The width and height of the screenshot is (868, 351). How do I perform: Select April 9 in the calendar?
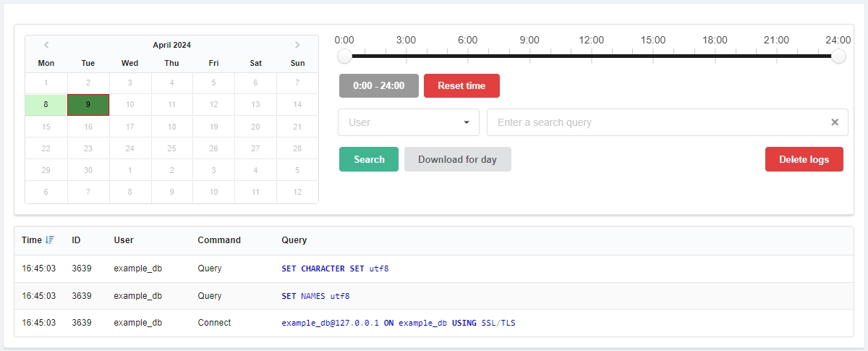pyautogui.click(x=88, y=104)
